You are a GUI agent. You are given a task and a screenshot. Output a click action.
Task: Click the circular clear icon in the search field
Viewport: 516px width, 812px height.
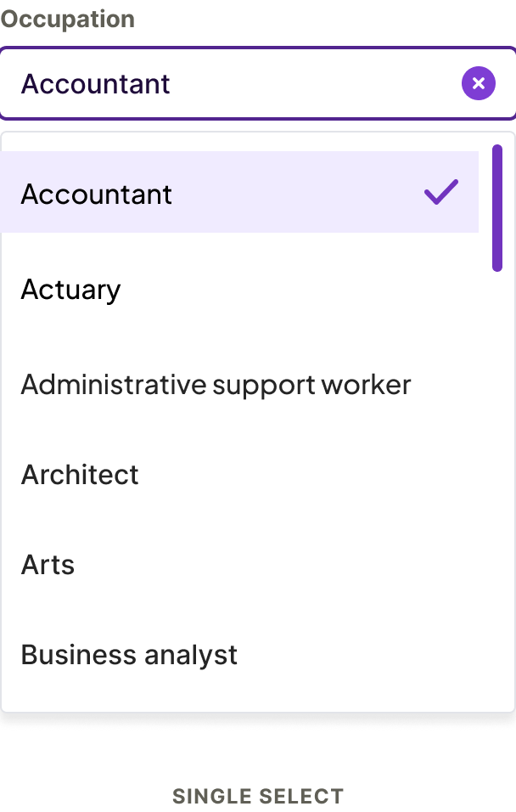(x=478, y=82)
